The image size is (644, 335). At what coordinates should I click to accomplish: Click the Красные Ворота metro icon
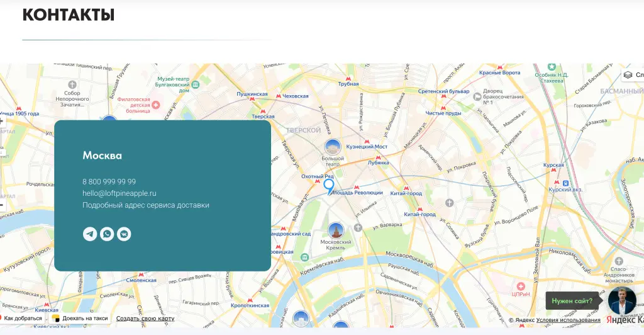coord(500,67)
